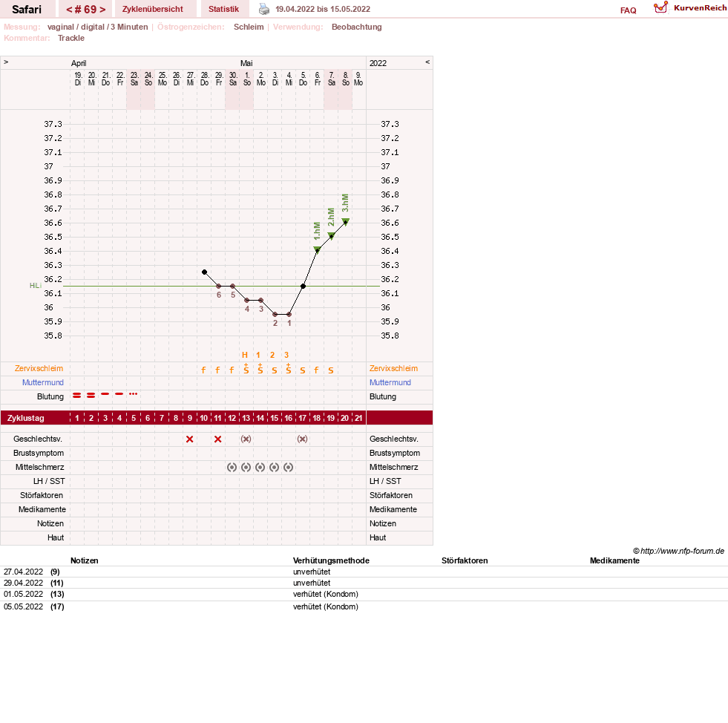
Task: Open the KurvenReich logo link
Action: pyautogui.click(x=690, y=8)
